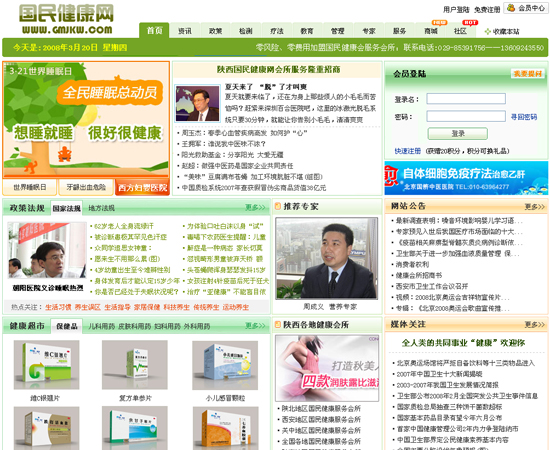The image size is (550, 450).
Task: Click 更多>> in 健康超市 section
Action: pyautogui.click(x=255, y=325)
